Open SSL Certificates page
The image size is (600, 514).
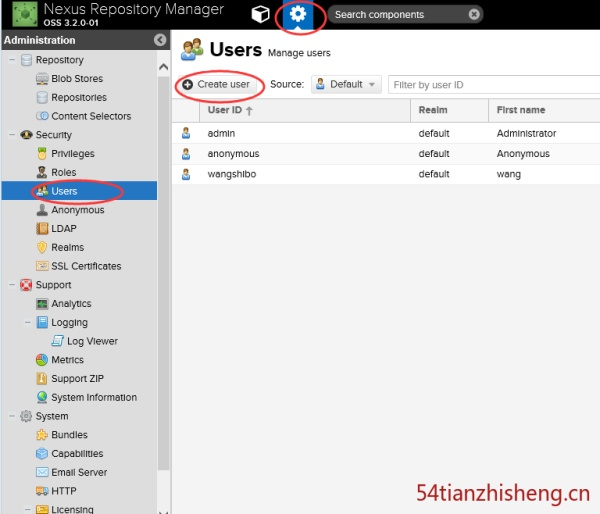pyautogui.click(x=86, y=266)
